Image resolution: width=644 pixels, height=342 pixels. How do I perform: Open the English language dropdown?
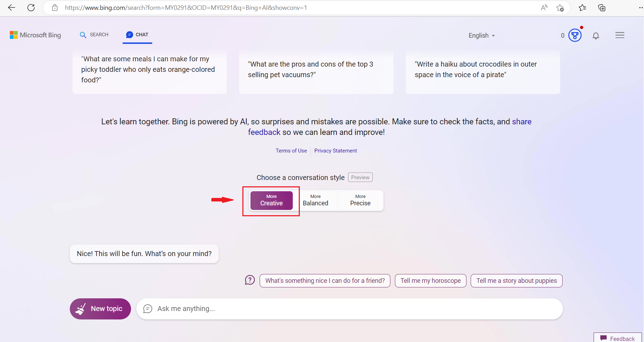click(481, 35)
